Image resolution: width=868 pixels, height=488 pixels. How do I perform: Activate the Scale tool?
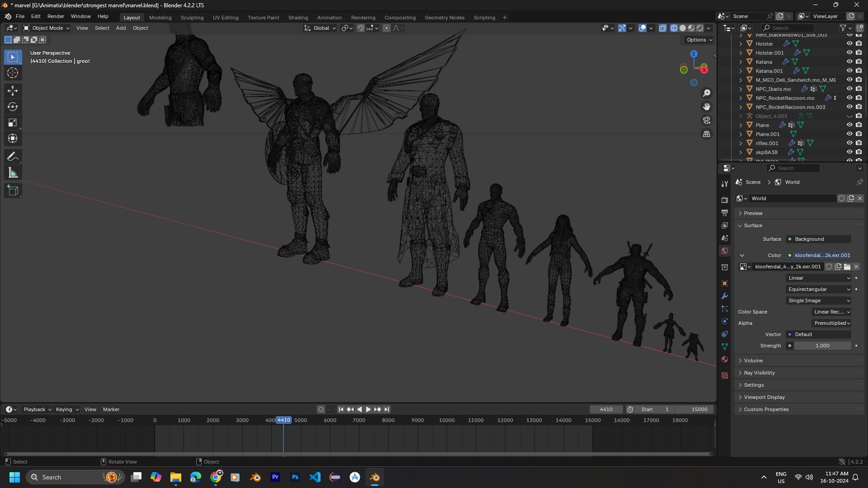[x=13, y=122]
